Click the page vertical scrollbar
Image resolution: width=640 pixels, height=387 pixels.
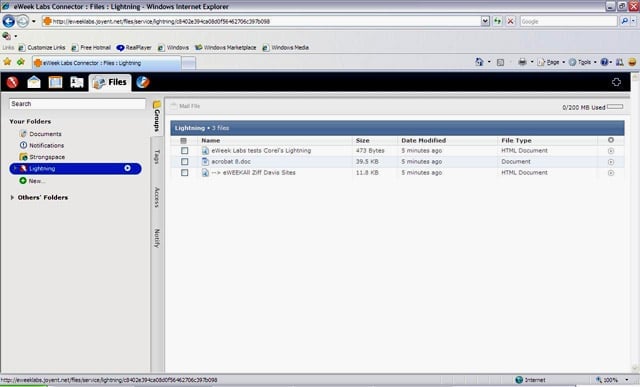635,222
